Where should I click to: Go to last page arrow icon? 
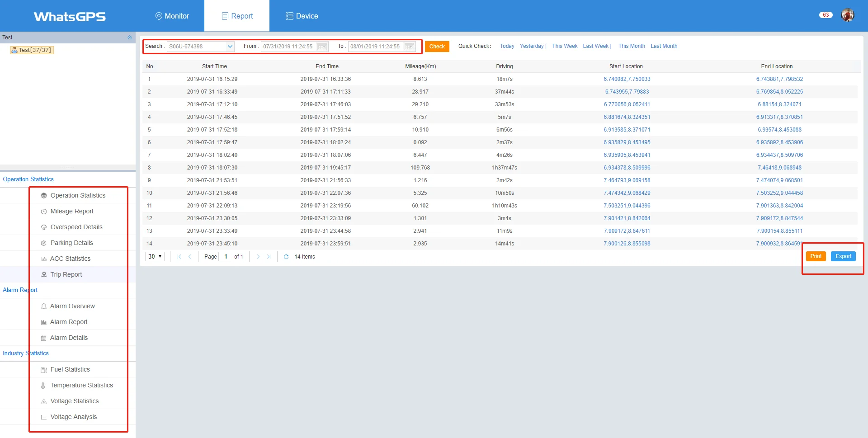pyautogui.click(x=269, y=257)
